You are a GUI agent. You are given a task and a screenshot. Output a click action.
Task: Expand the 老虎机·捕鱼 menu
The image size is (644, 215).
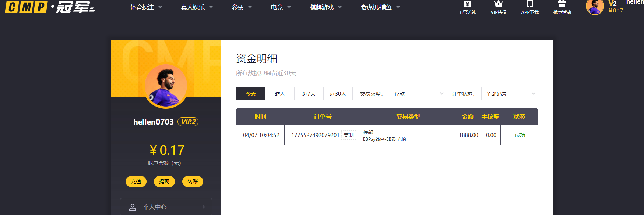380,7
